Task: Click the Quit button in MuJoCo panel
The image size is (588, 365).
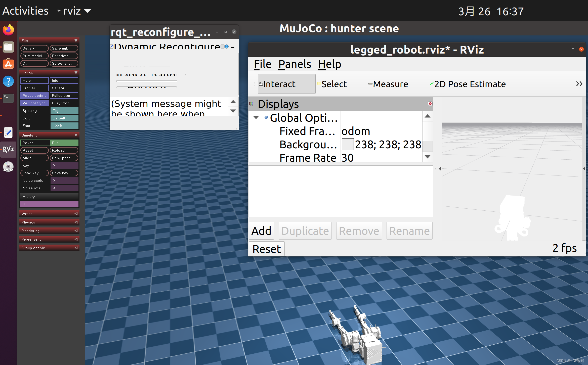Action: tap(34, 63)
